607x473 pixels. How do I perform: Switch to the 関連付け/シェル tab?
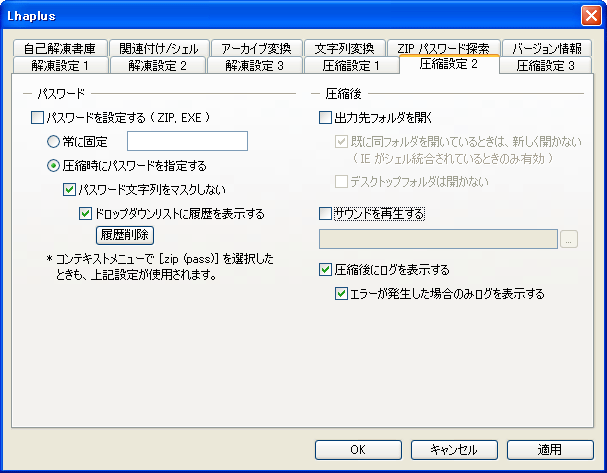(x=159, y=48)
